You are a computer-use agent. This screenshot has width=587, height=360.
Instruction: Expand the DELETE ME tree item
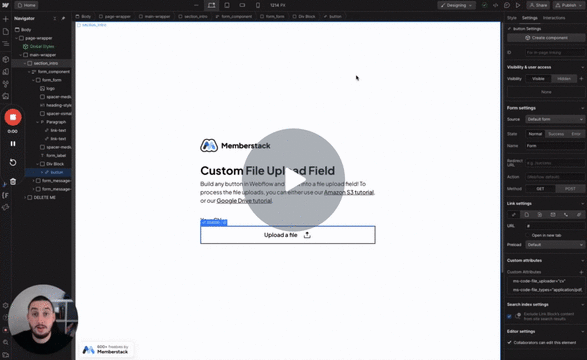(x=25, y=198)
